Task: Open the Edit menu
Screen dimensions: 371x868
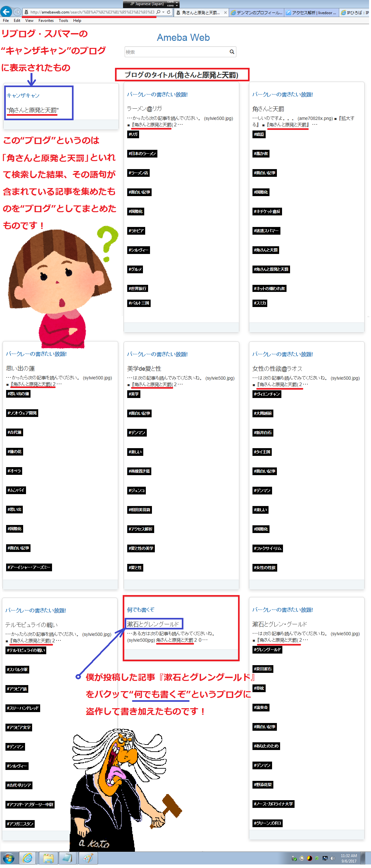Action: click(x=17, y=21)
